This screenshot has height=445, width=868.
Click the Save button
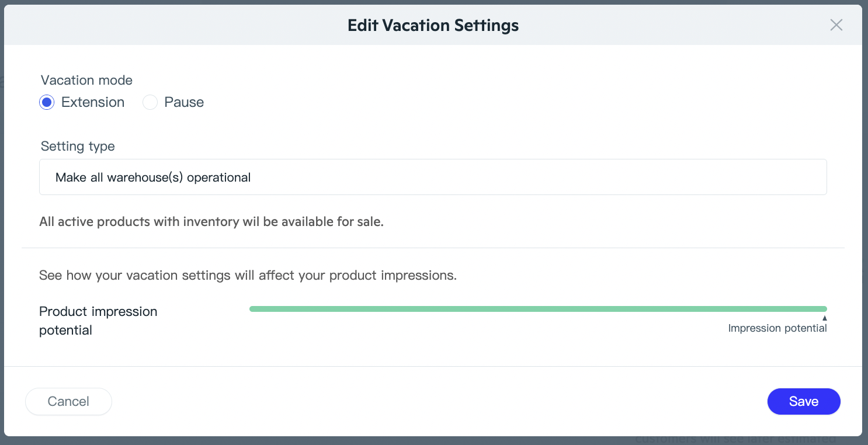tap(803, 402)
